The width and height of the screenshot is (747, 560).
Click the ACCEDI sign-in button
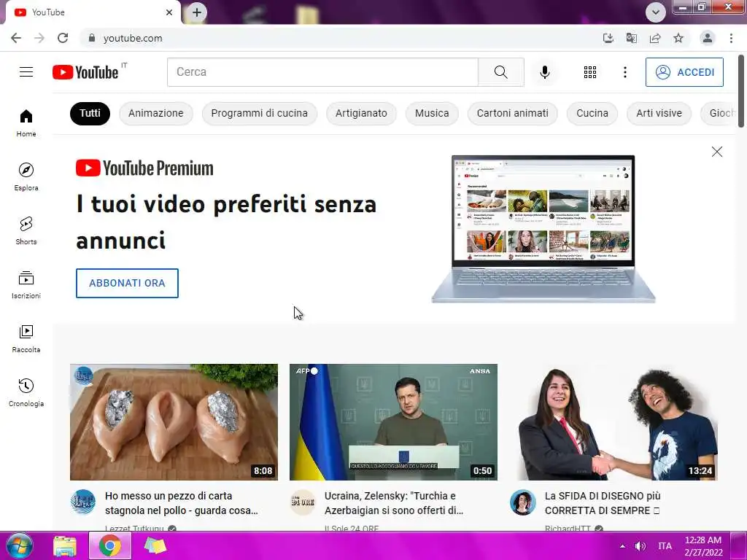pos(684,72)
